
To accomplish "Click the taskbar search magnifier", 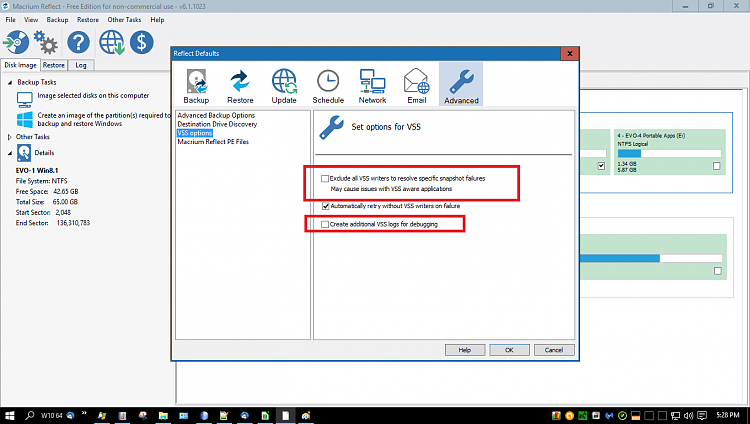I will click(x=30, y=415).
